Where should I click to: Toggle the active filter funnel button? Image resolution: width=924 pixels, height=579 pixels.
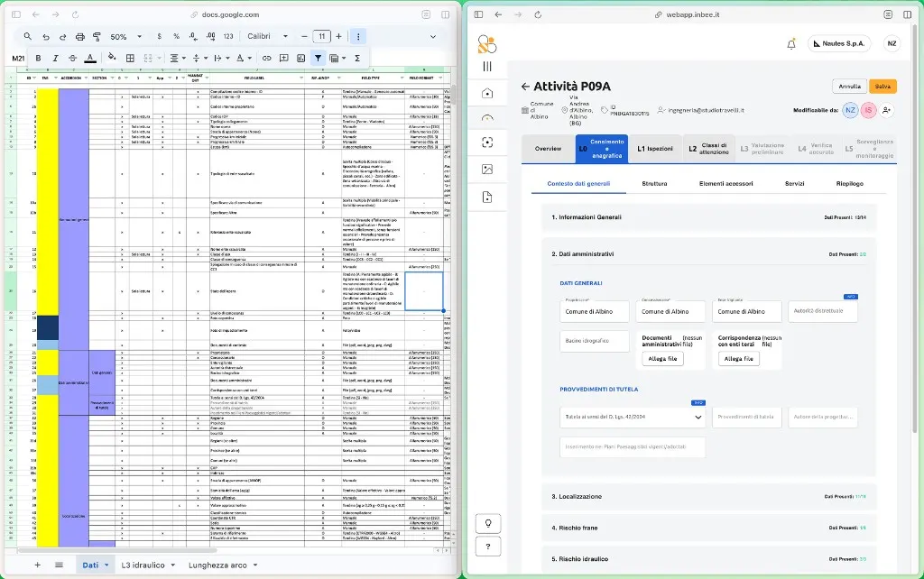pos(318,58)
